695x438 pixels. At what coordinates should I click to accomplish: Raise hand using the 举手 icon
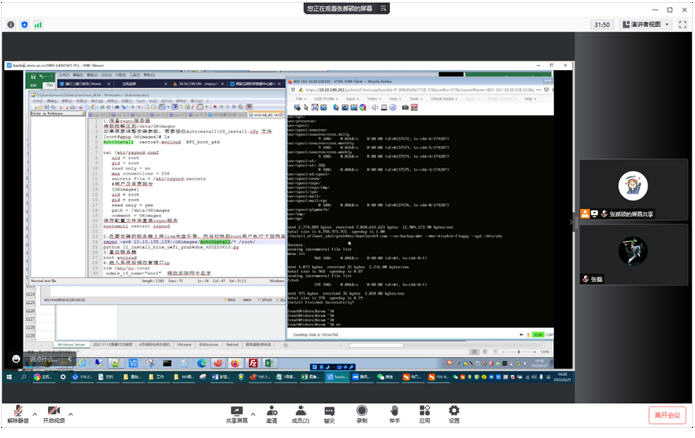393,412
